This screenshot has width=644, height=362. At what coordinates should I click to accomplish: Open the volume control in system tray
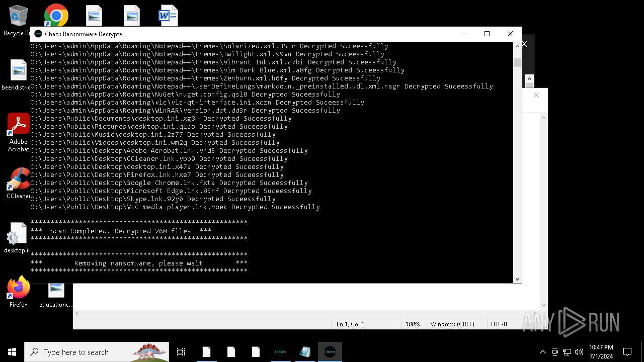(x=579, y=352)
